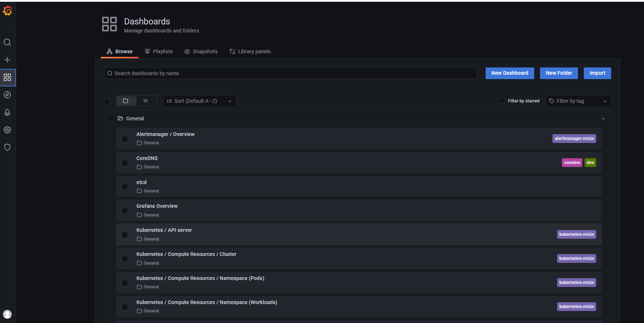
Task: Open the Configuration gear icon
Action: (7, 130)
